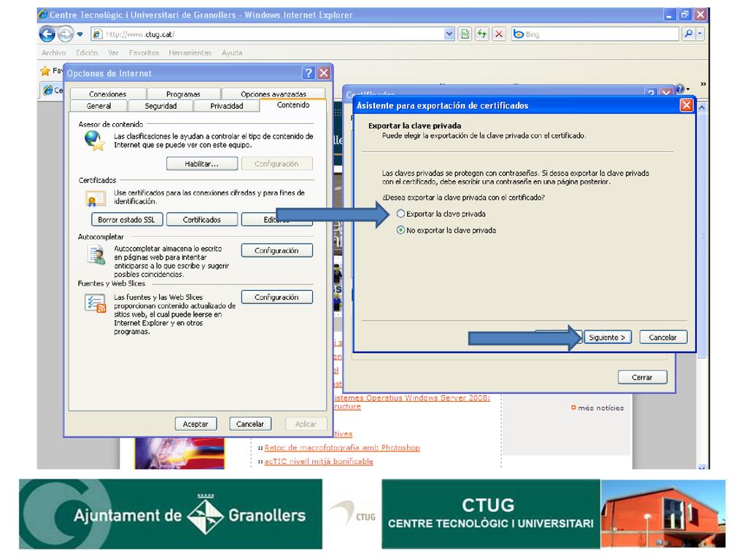
Task: Open the Archivo menu
Action: [54, 52]
